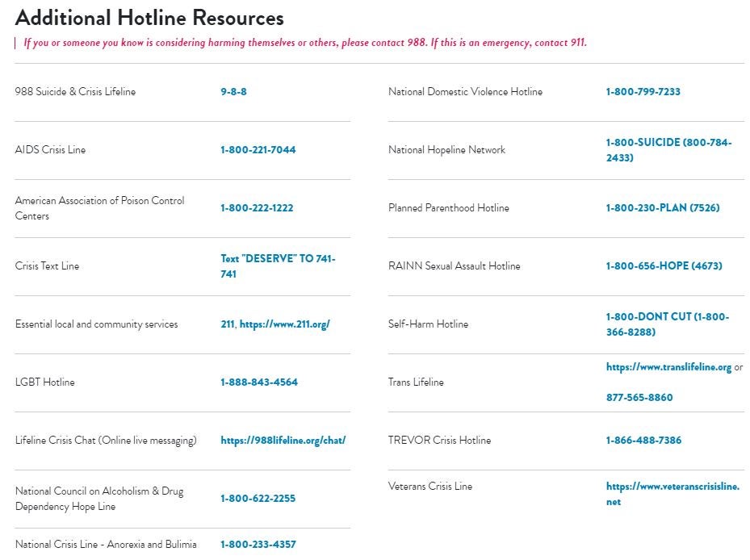Screen dimensions: 750x560
Task: Select the "Self-Harm Hotline" label
Action: (x=428, y=324)
